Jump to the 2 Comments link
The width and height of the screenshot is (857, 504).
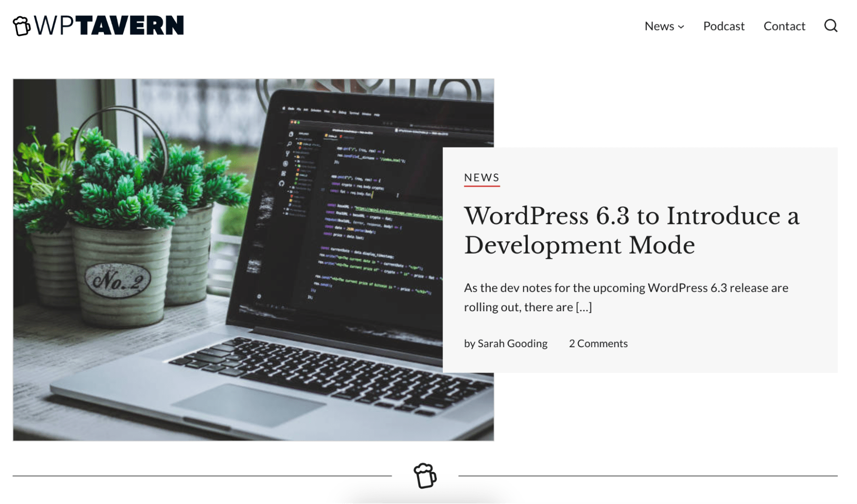598,343
